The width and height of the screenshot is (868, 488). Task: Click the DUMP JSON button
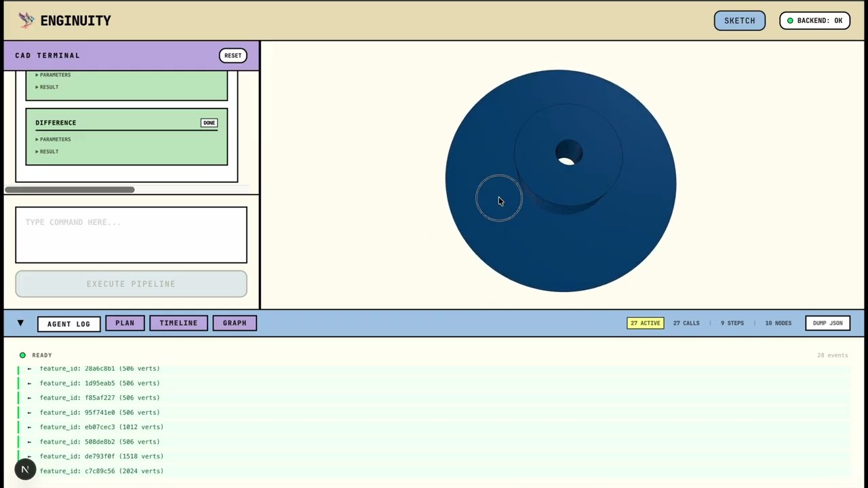pos(827,323)
